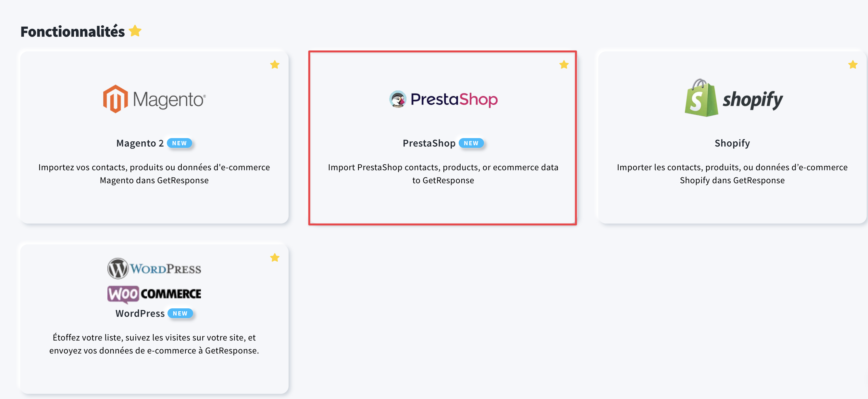Image resolution: width=868 pixels, height=399 pixels.
Task: Open the Shopify integration title
Action: click(x=732, y=143)
